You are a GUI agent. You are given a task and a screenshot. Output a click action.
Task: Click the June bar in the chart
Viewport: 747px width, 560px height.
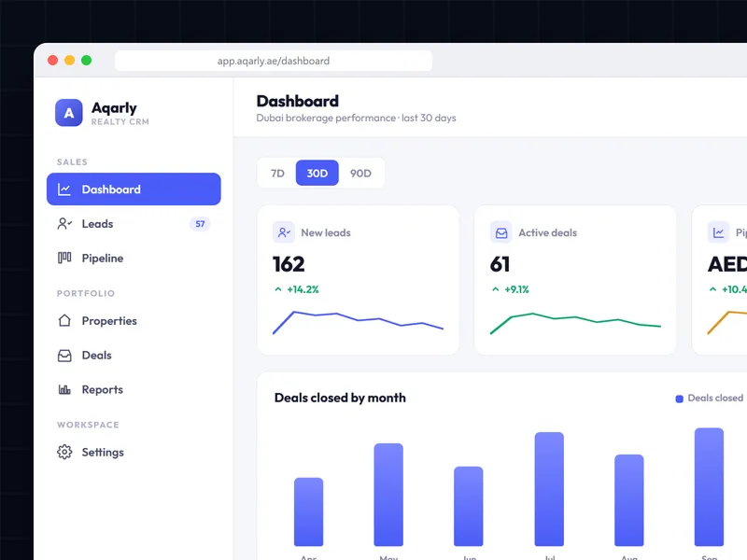click(x=469, y=506)
